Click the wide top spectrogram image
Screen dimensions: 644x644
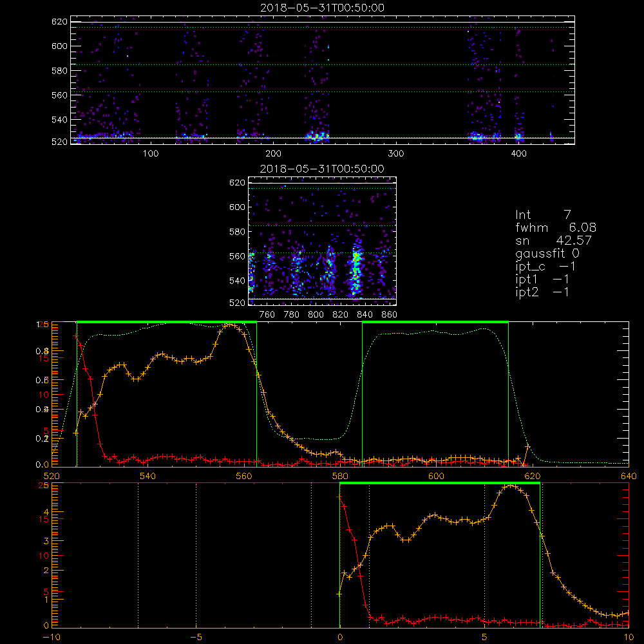pyautogui.click(x=323, y=80)
